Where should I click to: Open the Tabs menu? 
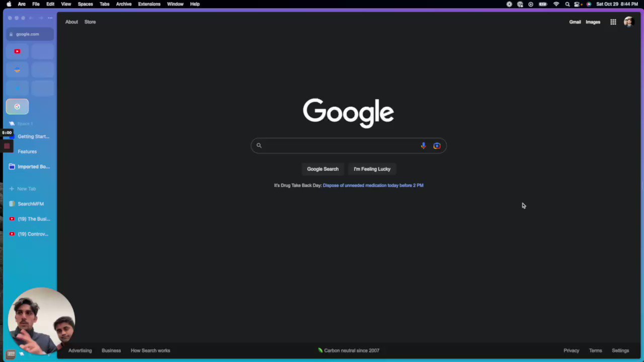click(x=105, y=4)
